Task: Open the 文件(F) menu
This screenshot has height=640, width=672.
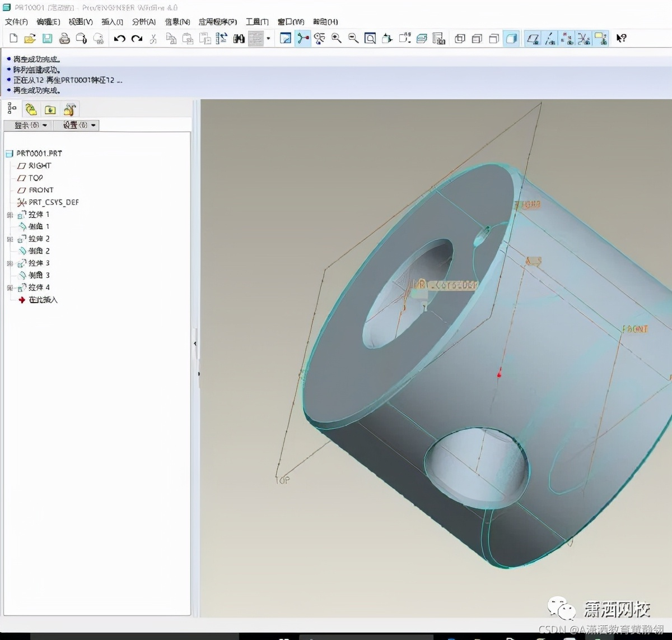Action: [16, 22]
